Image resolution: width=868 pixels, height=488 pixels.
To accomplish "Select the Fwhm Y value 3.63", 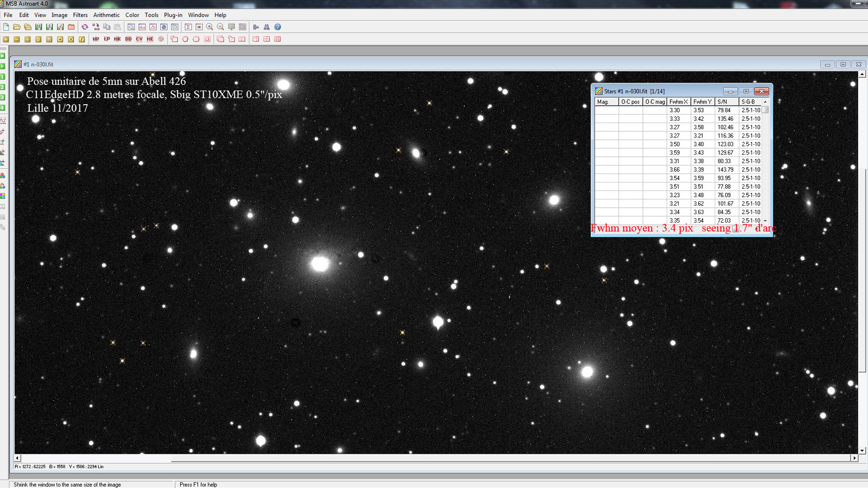I will click(698, 212).
